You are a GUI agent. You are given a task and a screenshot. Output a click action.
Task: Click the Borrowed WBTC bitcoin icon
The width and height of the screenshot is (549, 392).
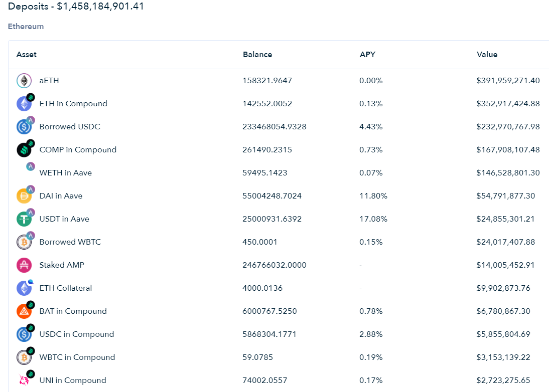24,242
